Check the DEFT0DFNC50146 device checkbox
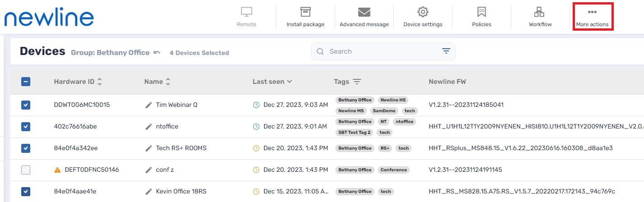The image size is (644, 202). pos(26,170)
